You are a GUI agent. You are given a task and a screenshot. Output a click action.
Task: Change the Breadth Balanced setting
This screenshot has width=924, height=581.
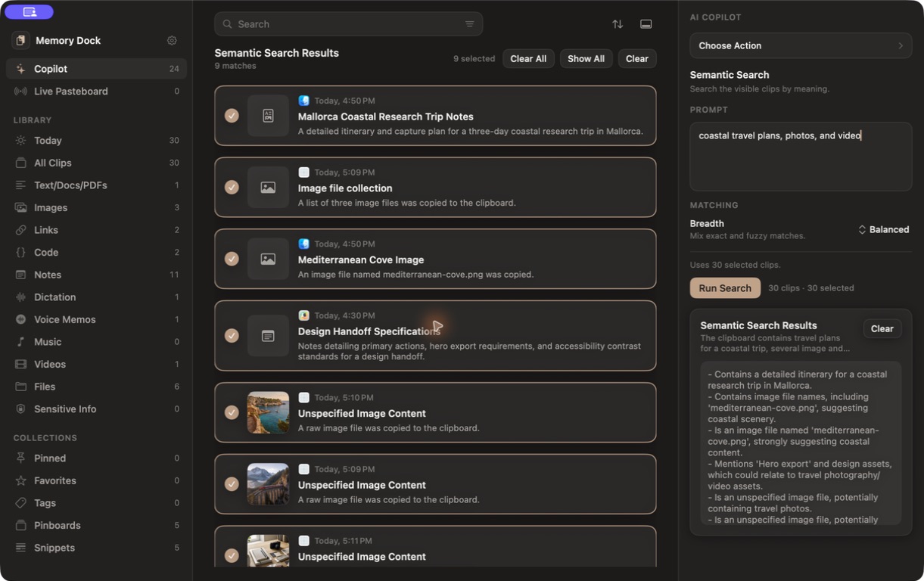[x=883, y=230]
